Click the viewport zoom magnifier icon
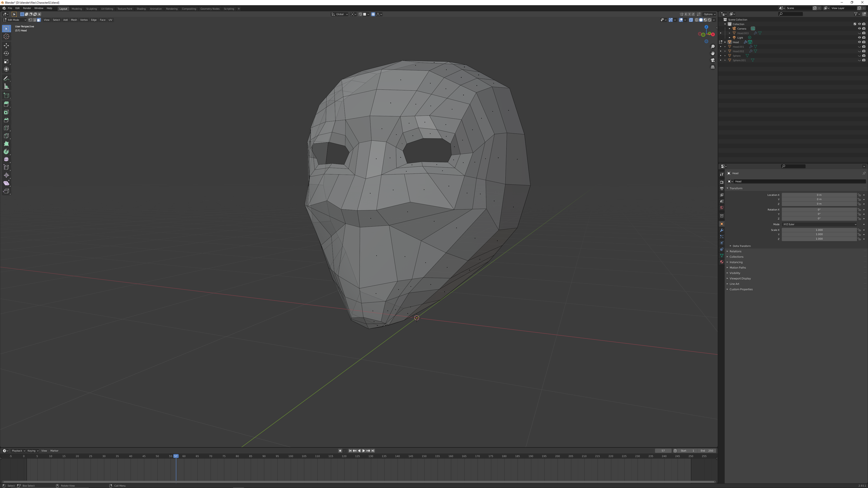Image resolution: width=868 pixels, height=488 pixels. tap(713, 47)
